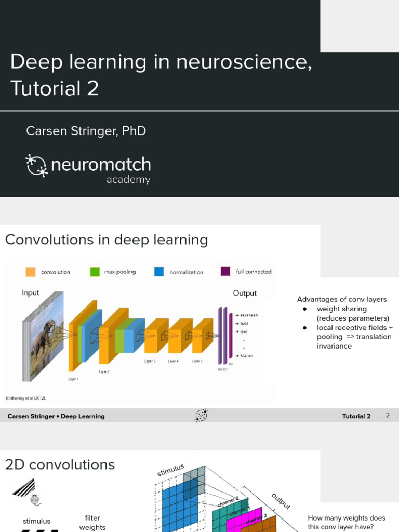Click the green max-pooling legend swatch
Viewport: 399px width, 532px height.
[95, 272]
